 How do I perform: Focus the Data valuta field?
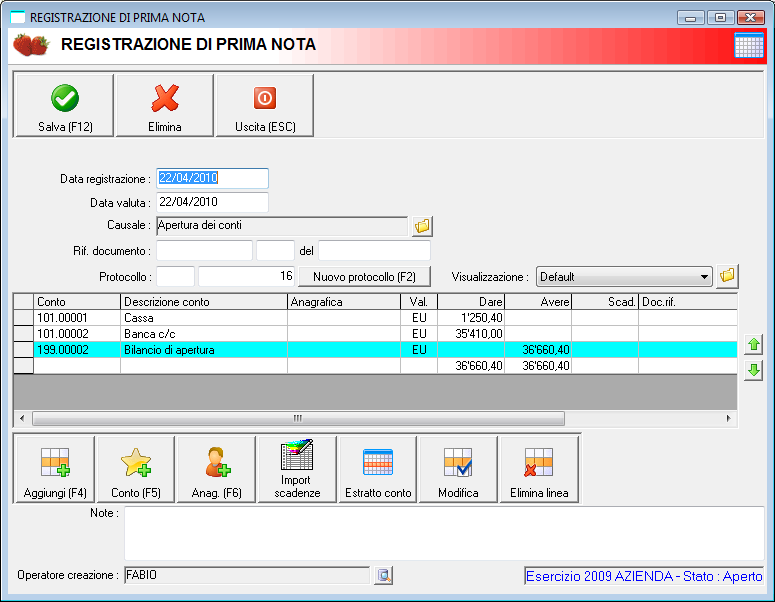pos(213,202)
